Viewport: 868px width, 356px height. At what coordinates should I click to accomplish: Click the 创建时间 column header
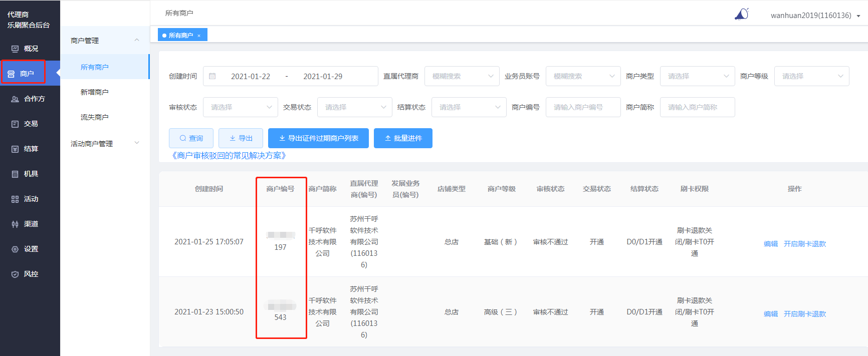tap(209, 189)
